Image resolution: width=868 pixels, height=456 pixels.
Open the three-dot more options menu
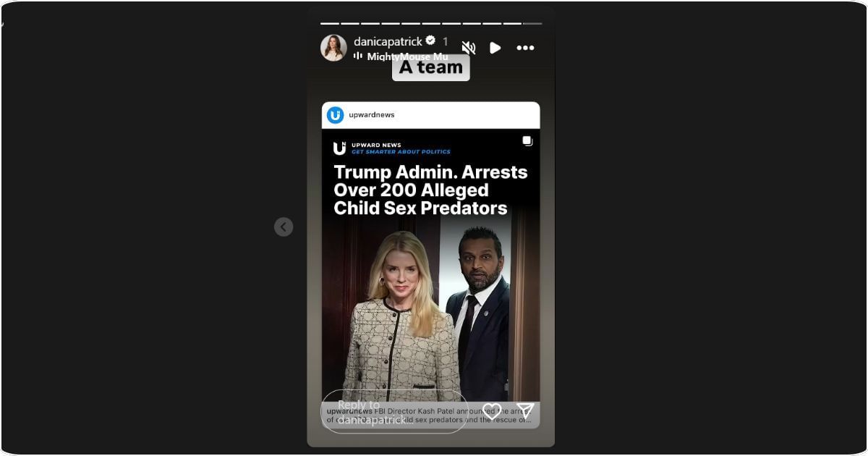(x=525, y=48)
